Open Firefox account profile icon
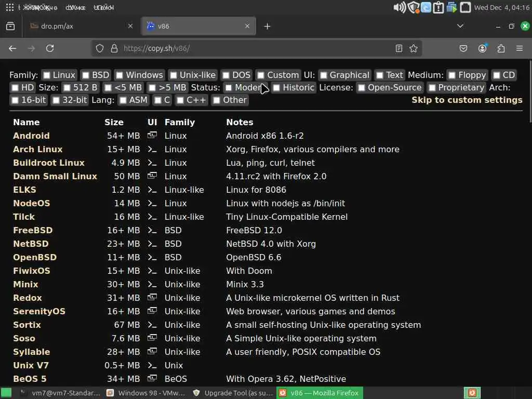This screenshot has width=532, height=399. [x=483, y=48]
